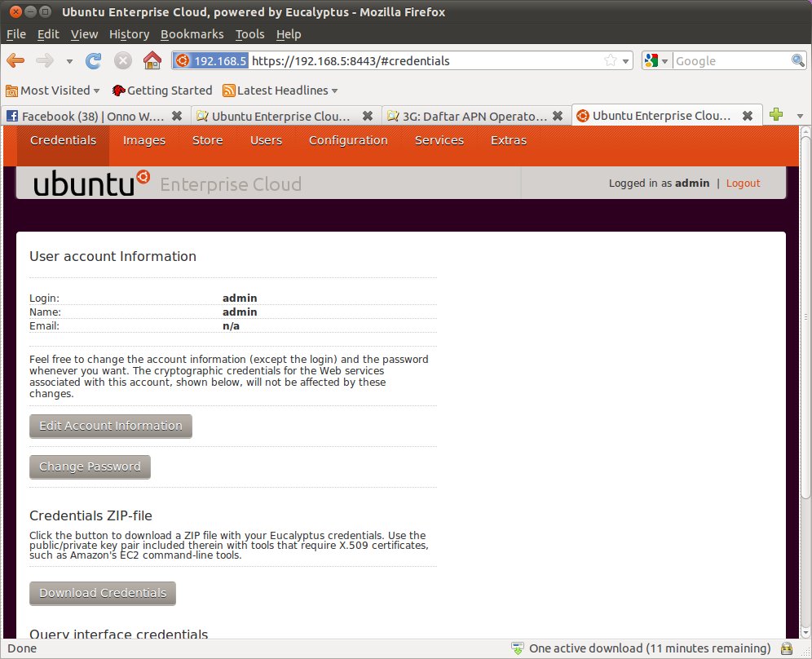Image resolution: width=812 pixels, height=659 pixels.
Task: Click the Email value n/a
Action: (231, 326)
